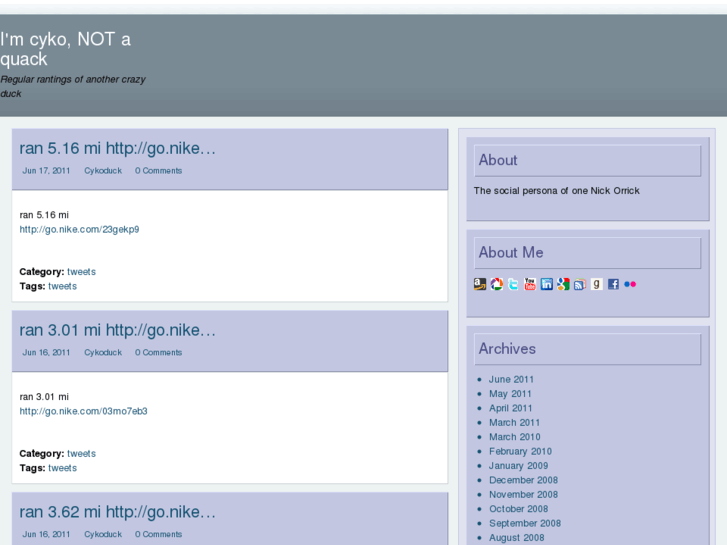Image resolution: width=727 pixels, height=545 pixels.
Task: Click the body text 'ran 3.01 mi'
Action: [44, 397]
